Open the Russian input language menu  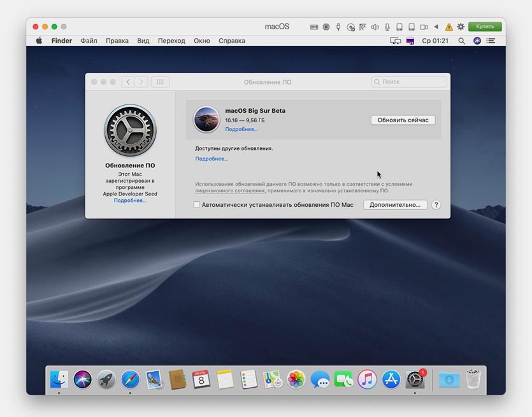410,41
